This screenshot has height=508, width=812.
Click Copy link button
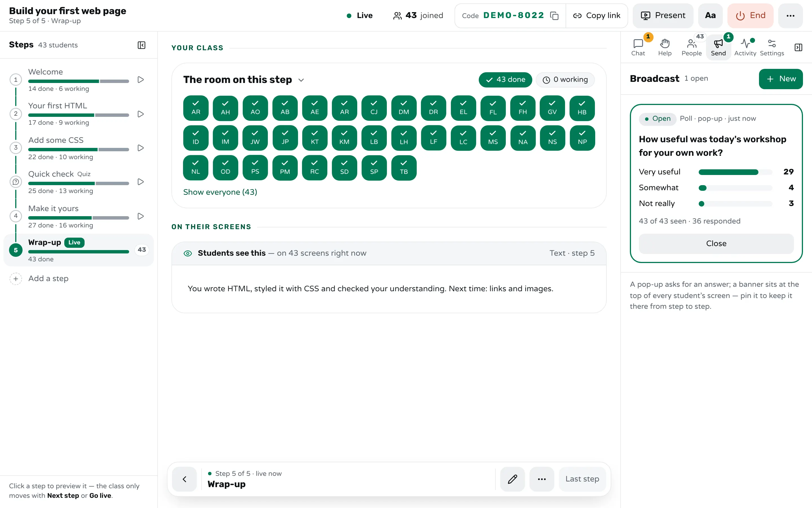point(597,16)
